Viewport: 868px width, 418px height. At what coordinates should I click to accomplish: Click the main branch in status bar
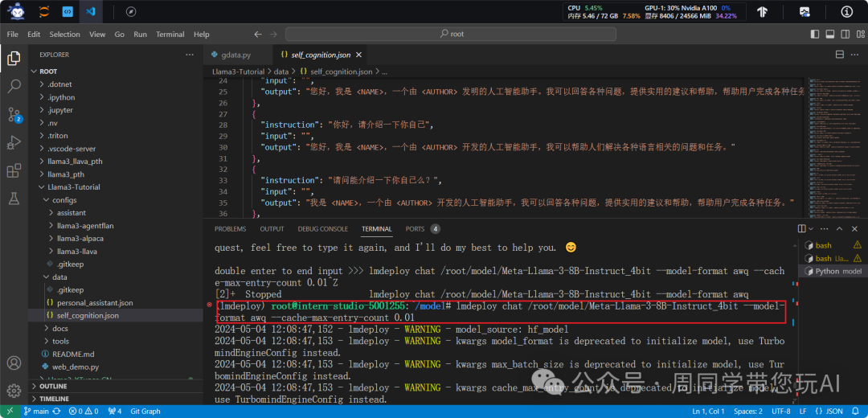[x=37, y=412]
